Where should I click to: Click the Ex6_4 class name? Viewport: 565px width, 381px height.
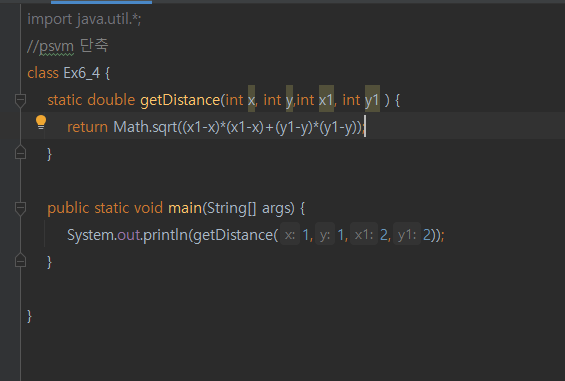[x=82, y=73]
